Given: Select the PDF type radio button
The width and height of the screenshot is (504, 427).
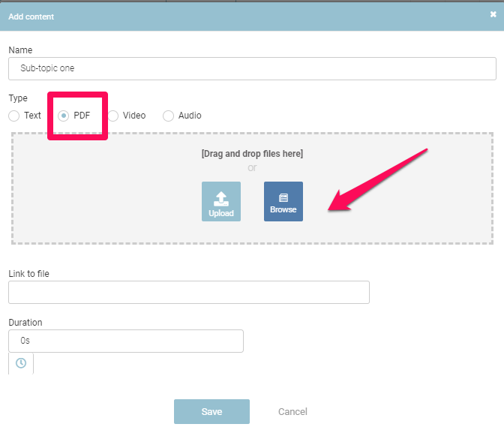Looking at the screenshot, I should (x=64, y=116).
